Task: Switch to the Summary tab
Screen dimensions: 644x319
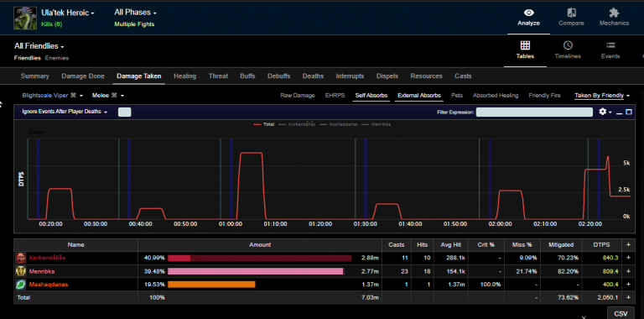Action: coord(35,76)
